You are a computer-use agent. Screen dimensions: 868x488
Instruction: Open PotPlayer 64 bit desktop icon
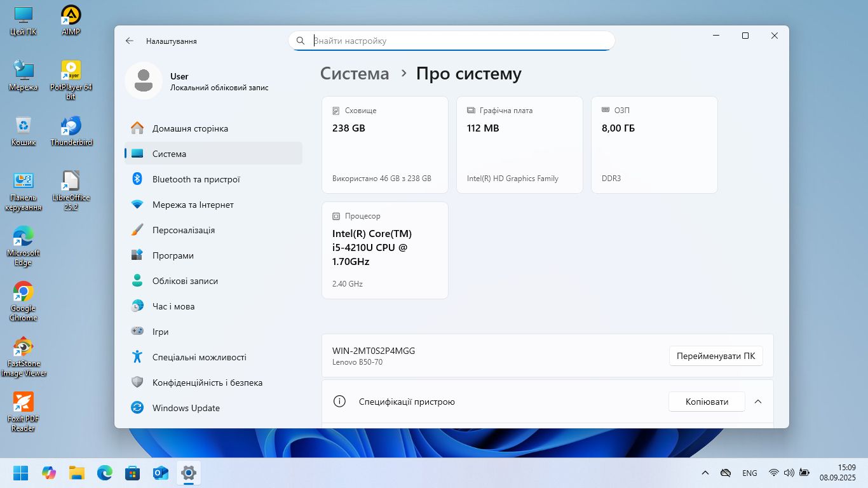(x=71, y=80)
